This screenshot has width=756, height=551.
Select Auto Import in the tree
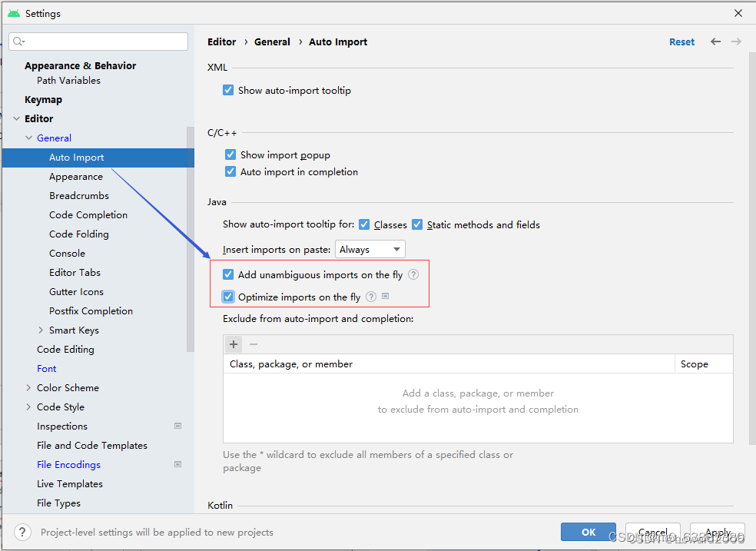pos(98,158)
